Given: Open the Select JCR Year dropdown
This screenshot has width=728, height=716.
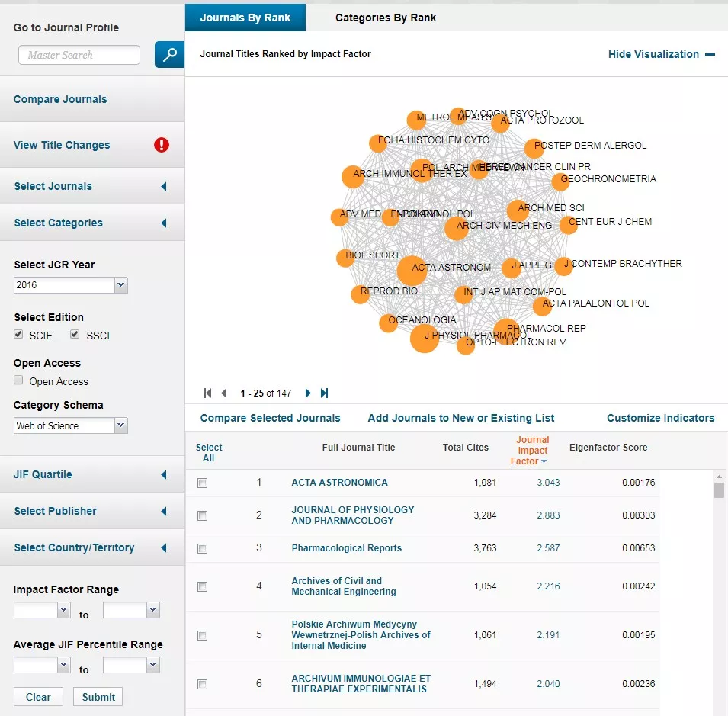Looking at the screenshot, I should click(x=71, y=285).
